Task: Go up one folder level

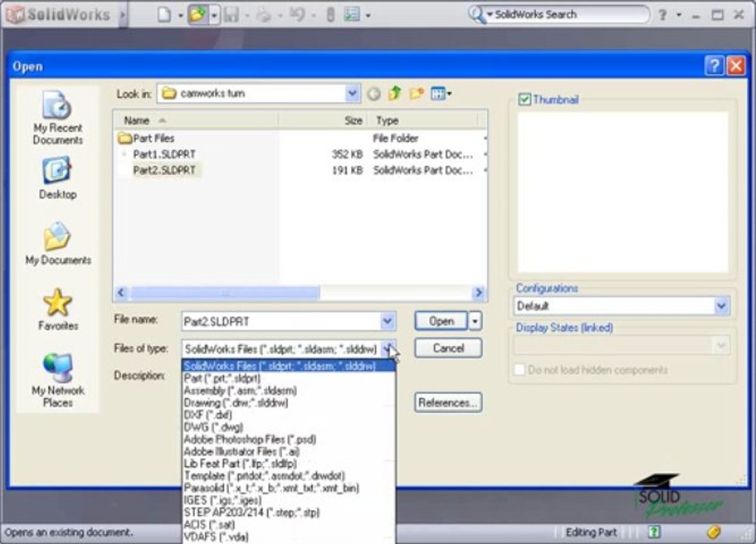Action: coord(395,93)
